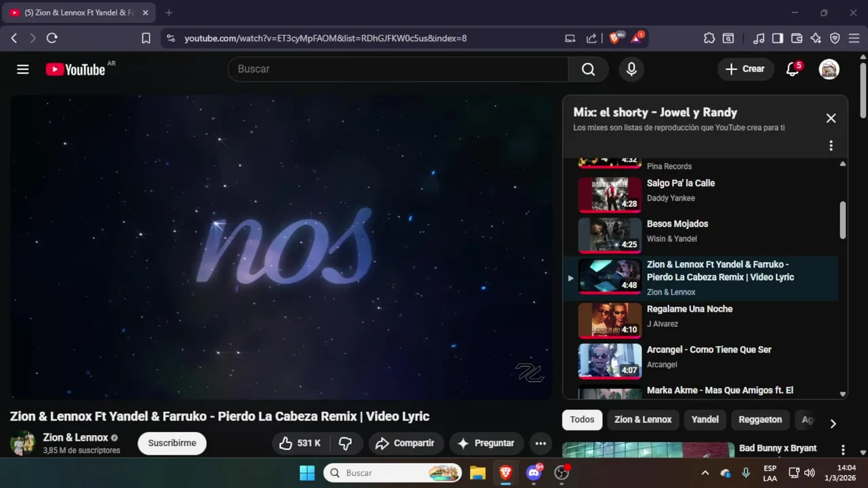Open Discord from the taskbar
Viewport: 868px width, 488px height.
(534, 472)
